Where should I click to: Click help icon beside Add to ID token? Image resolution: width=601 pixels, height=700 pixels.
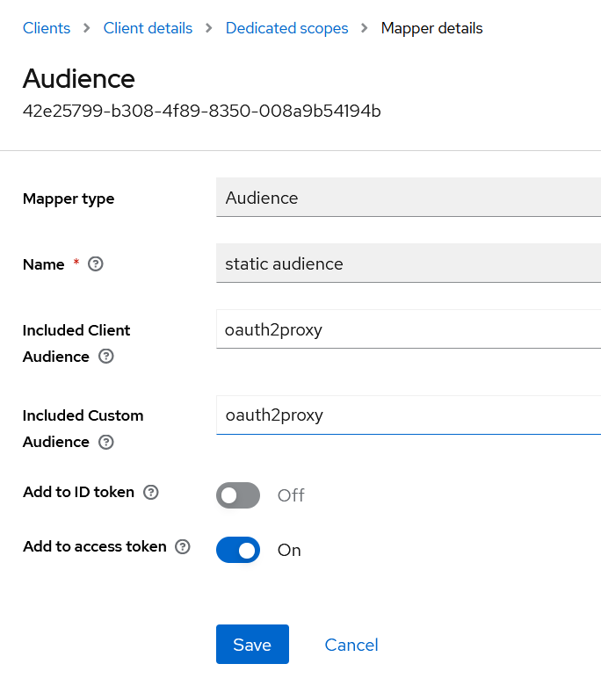coord(151,492)
